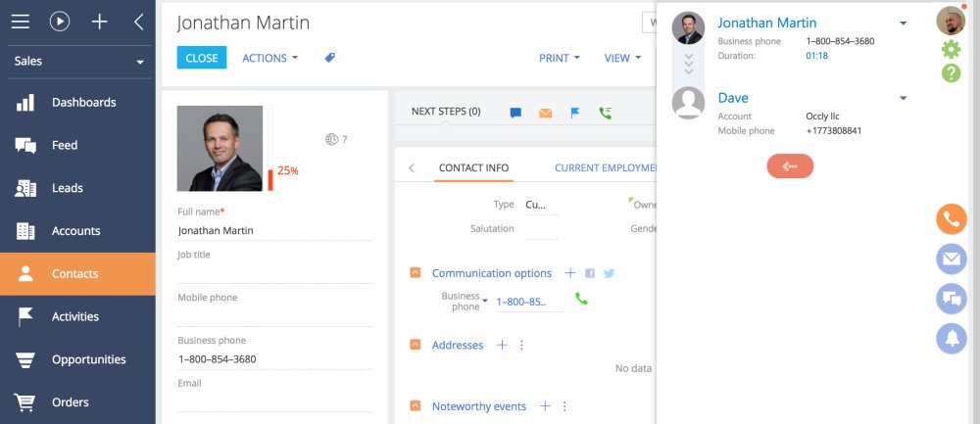This screenshot has width=980, height=424.
Task: Click the tag icon next to Actions
Action: 330,58
